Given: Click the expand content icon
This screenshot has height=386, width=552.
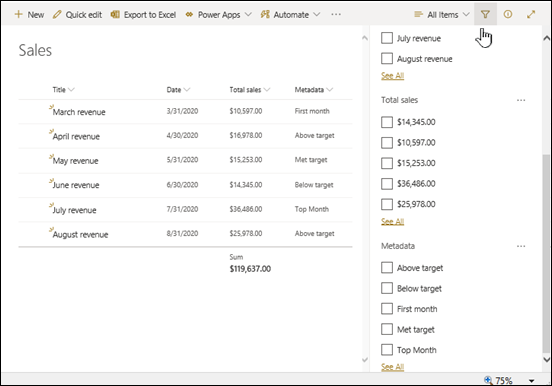Looking at the screenshot, I should coord(531,14).
